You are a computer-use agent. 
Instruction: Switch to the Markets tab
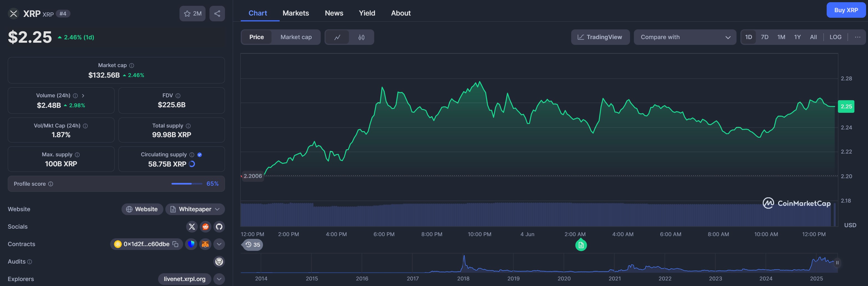[295, 13]
